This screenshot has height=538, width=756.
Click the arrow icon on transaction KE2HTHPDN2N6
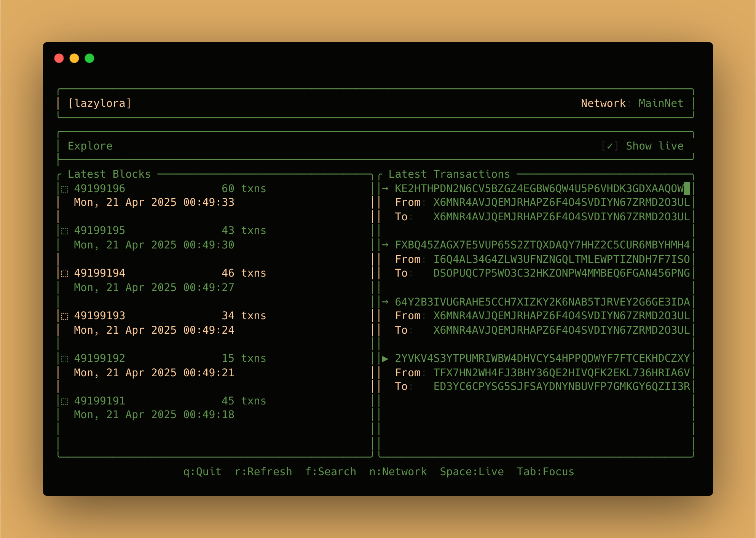[385, 188]
